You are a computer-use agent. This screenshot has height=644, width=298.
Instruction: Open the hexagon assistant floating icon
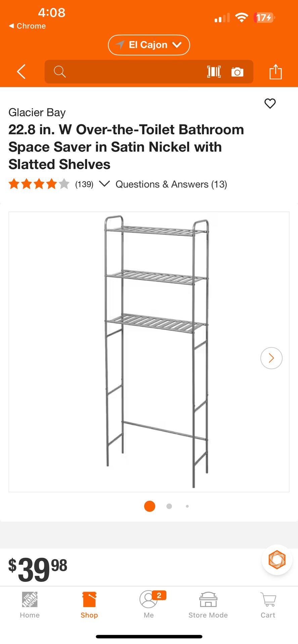(277, 559)
